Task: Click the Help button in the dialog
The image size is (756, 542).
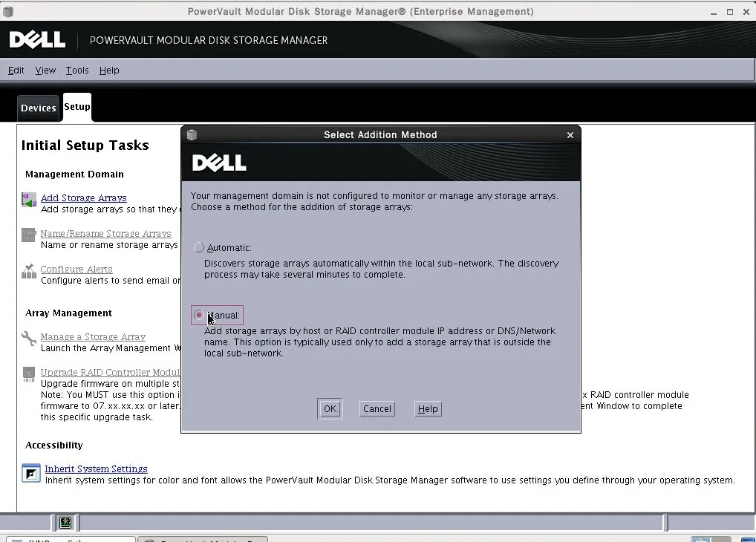Action: [x=428, y=409]
